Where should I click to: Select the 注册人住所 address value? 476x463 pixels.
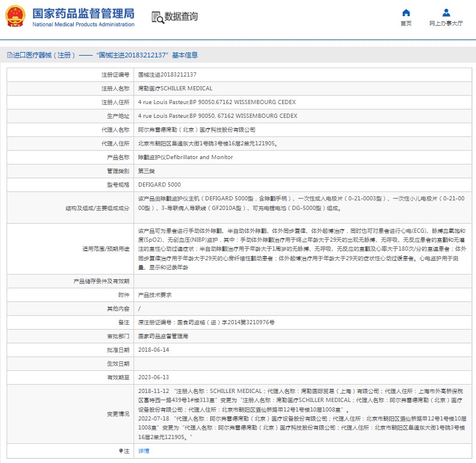coord(217,102)
